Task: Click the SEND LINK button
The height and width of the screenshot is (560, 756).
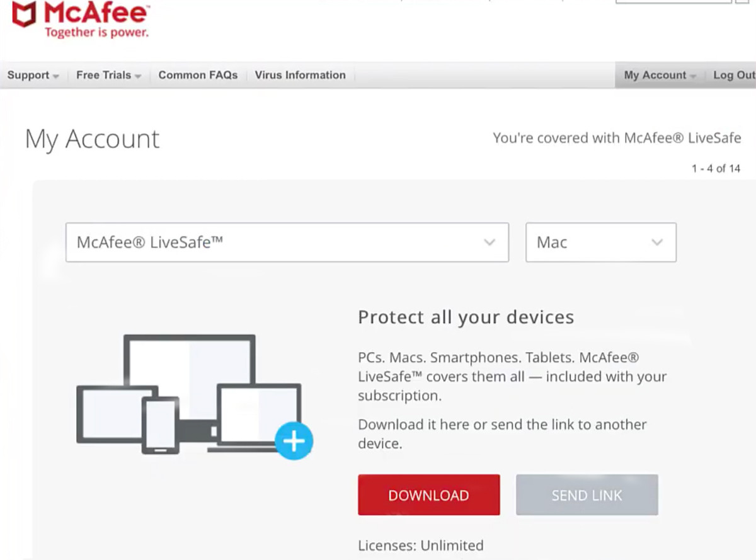Action: [587, 495]
